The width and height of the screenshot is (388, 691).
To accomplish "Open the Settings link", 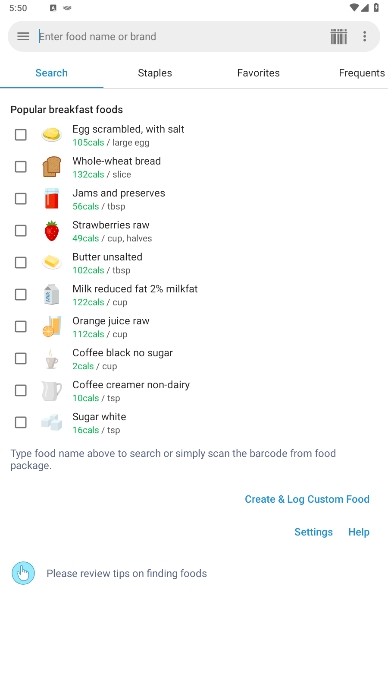I will [x=313, y=532].
